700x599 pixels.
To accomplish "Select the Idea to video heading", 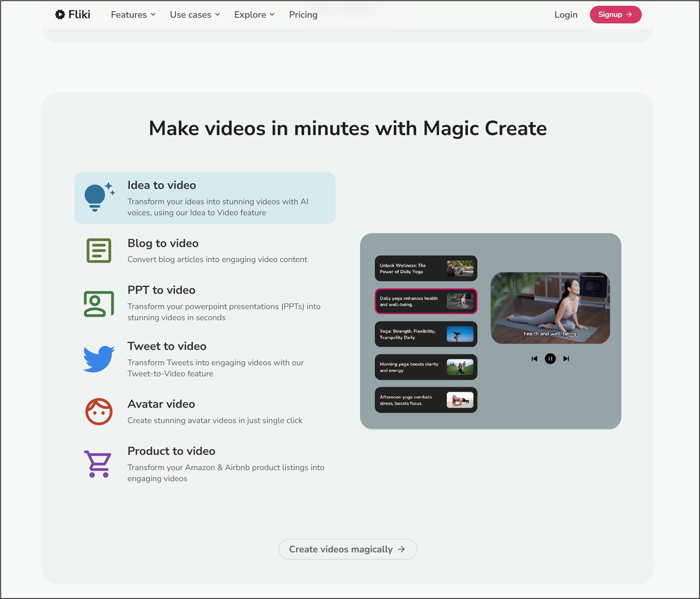I will [161, 185].
